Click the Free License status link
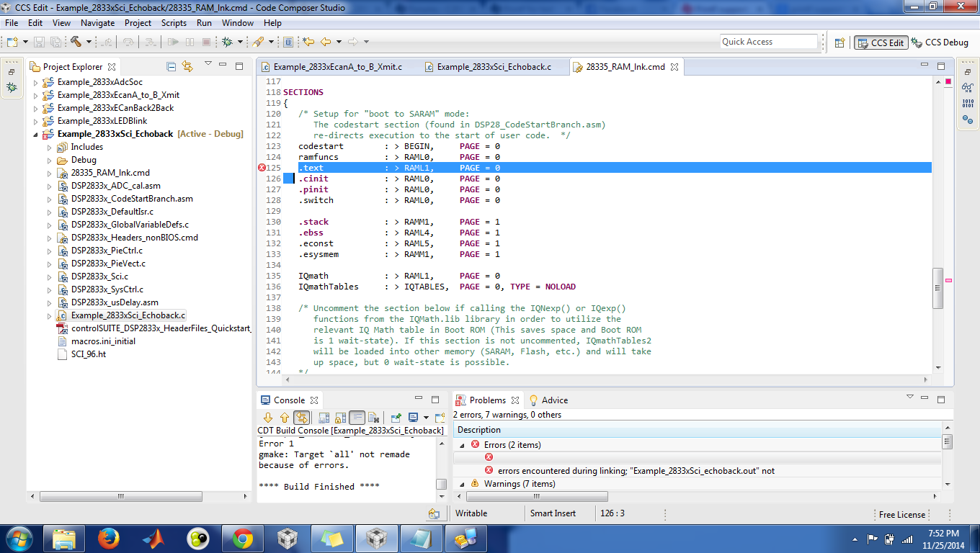 (901, 515)
